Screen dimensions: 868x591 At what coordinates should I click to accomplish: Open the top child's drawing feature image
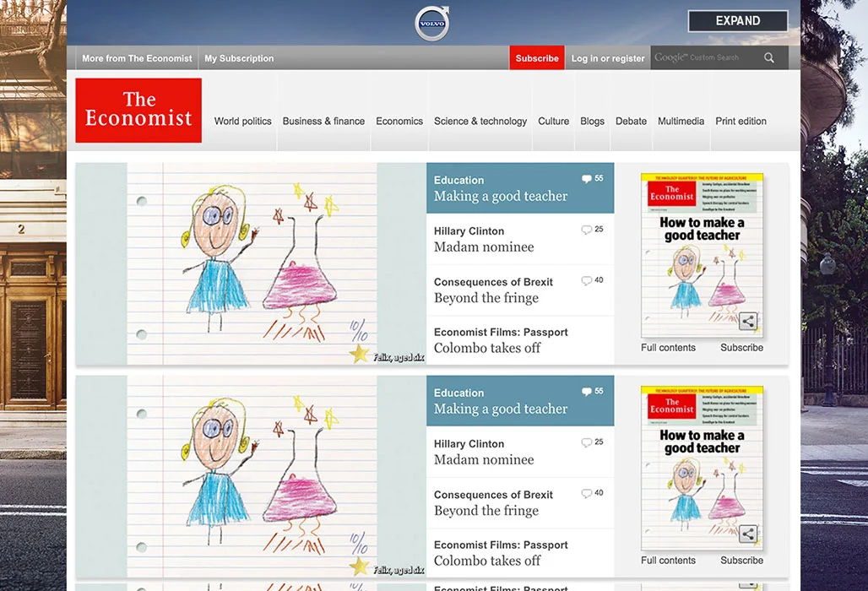click(252, 263)
